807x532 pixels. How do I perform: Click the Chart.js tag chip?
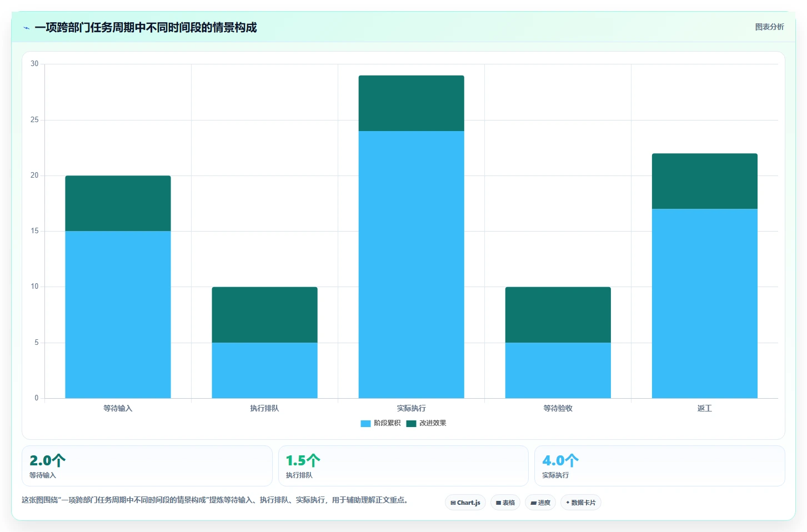[465, 503]
